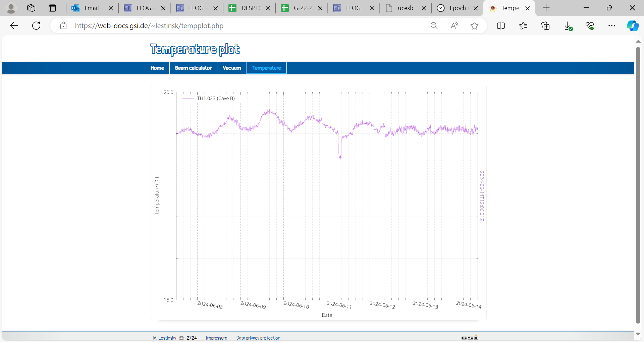Click the TH1.023 (Cave B) legend entry

pos(216,98)
